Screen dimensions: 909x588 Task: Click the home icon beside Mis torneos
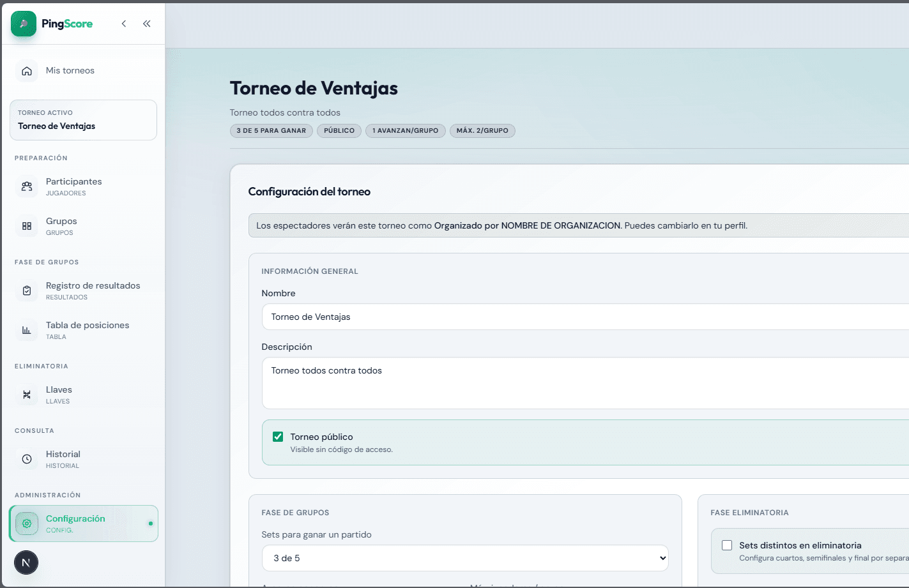pyautogui.click(x=27, y=71)
